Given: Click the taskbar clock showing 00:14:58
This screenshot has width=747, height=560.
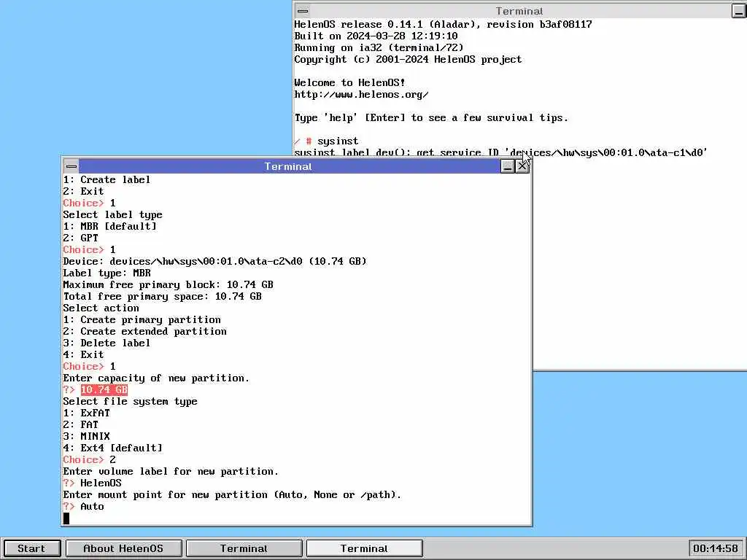Looking at the screenshot, I should [716, 548].
